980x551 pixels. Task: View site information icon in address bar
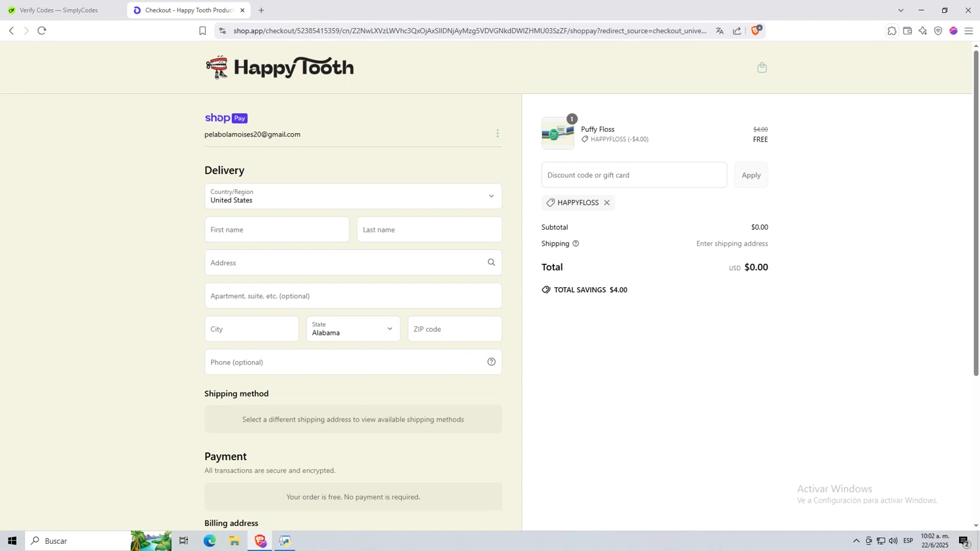[x=222, y=31]
